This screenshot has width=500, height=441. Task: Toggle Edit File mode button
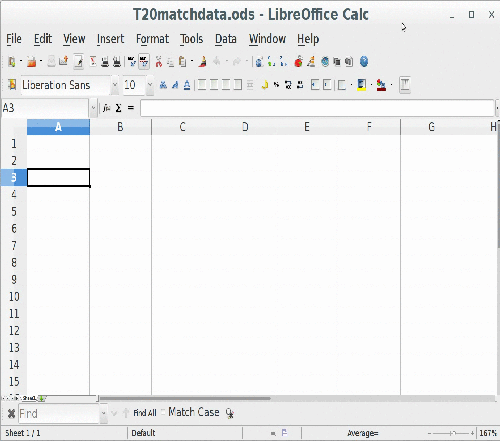tap(79, 62)
